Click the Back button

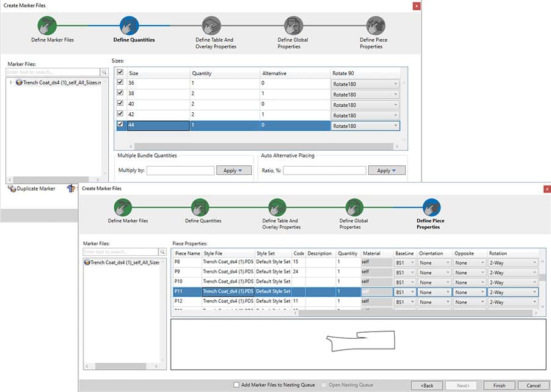coord(426,385)
